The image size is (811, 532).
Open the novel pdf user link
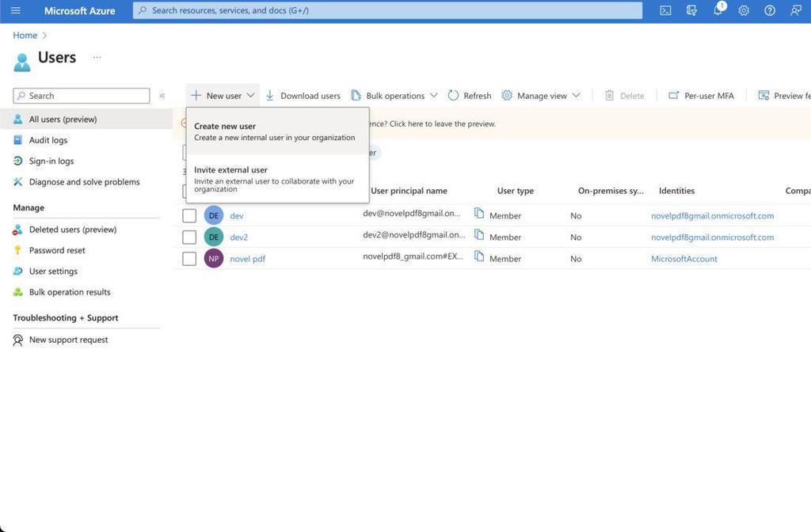click(x=247, y=259)
